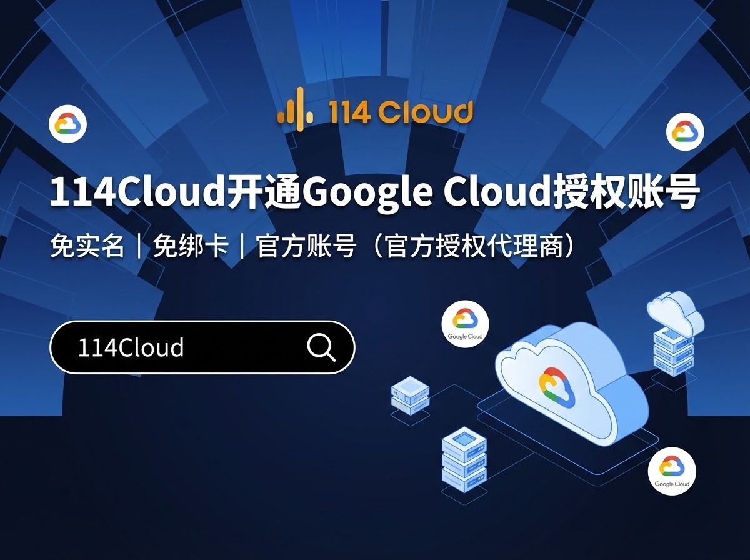Screen dimensions: 750x560
Task: Click the large white 3D cloud illustration
Action: pos(572,386)
